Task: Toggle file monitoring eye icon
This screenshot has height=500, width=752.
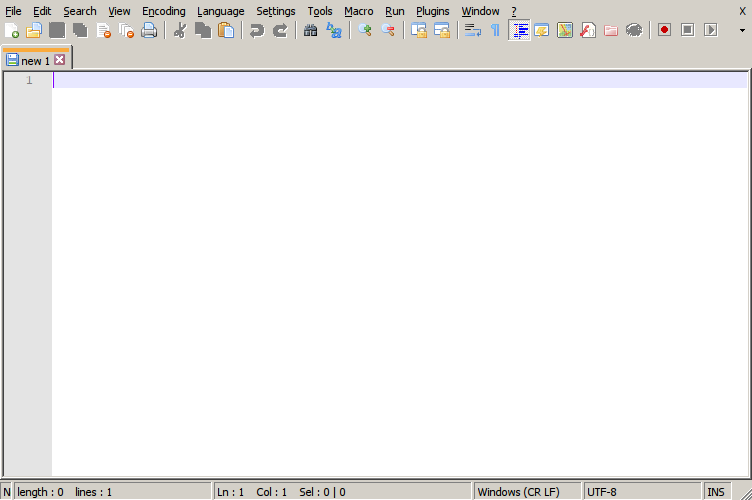Action: [x=634, y=31]
